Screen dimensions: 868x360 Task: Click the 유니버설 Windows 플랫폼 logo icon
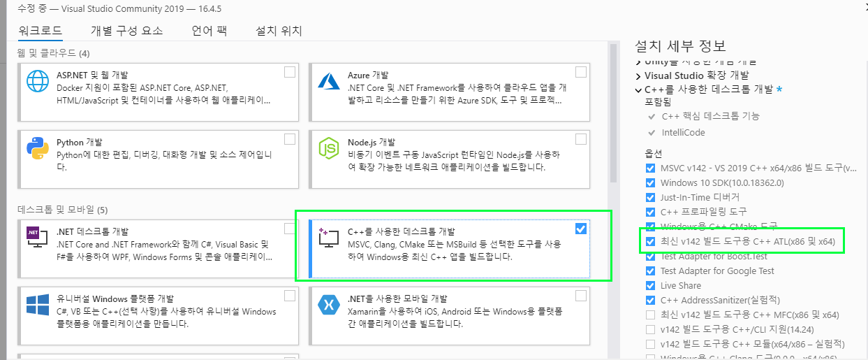[37, 304]
